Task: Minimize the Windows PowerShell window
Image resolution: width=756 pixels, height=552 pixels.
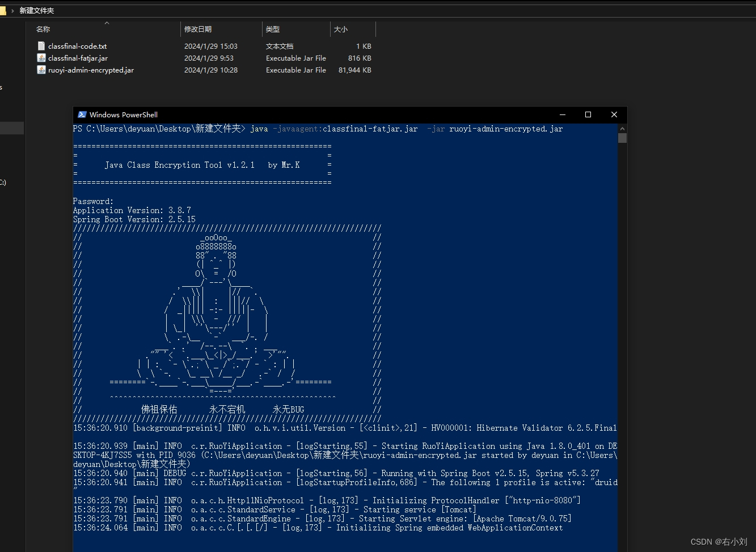Action: [562, 114]
